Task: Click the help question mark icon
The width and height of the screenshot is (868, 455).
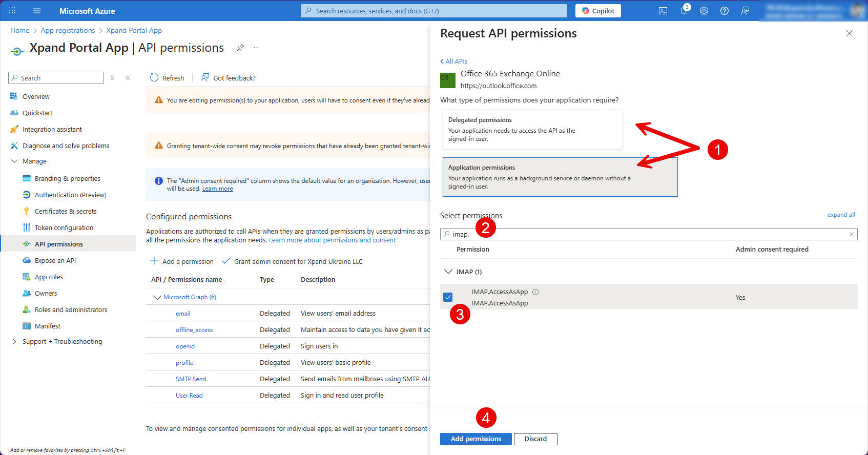Action: (725, 11)
